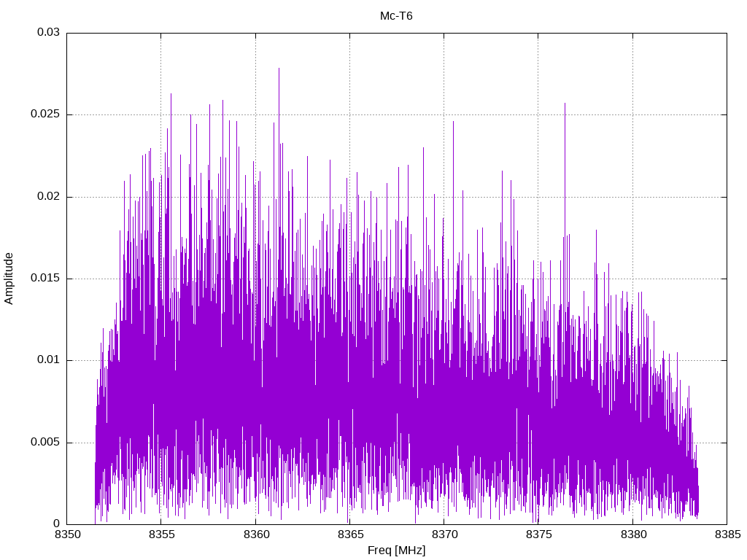The height and width of the screenshot is (560, 747).
Task: Click the 0.03 y-axis tick label
Action: coord(49,32)
